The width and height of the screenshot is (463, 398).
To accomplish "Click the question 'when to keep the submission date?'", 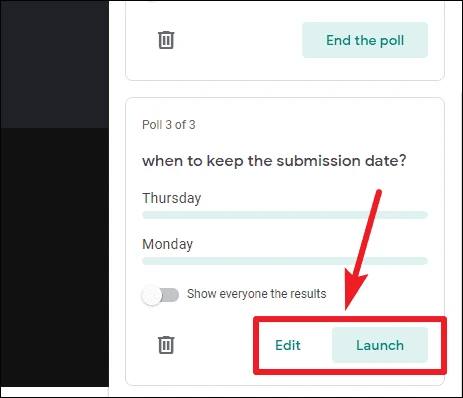I will coord(274,161).
